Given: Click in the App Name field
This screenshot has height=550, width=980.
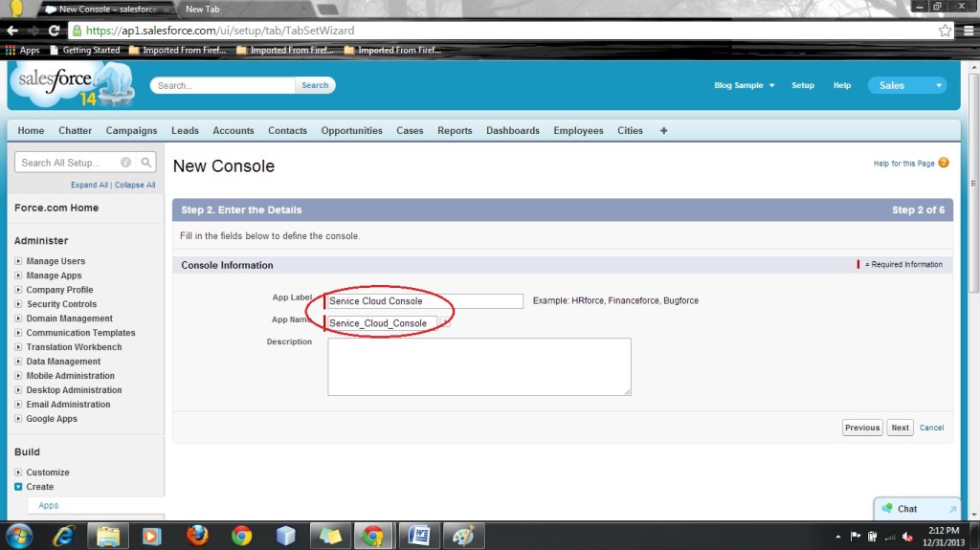Looking at the screenshot, I should 381,323.
